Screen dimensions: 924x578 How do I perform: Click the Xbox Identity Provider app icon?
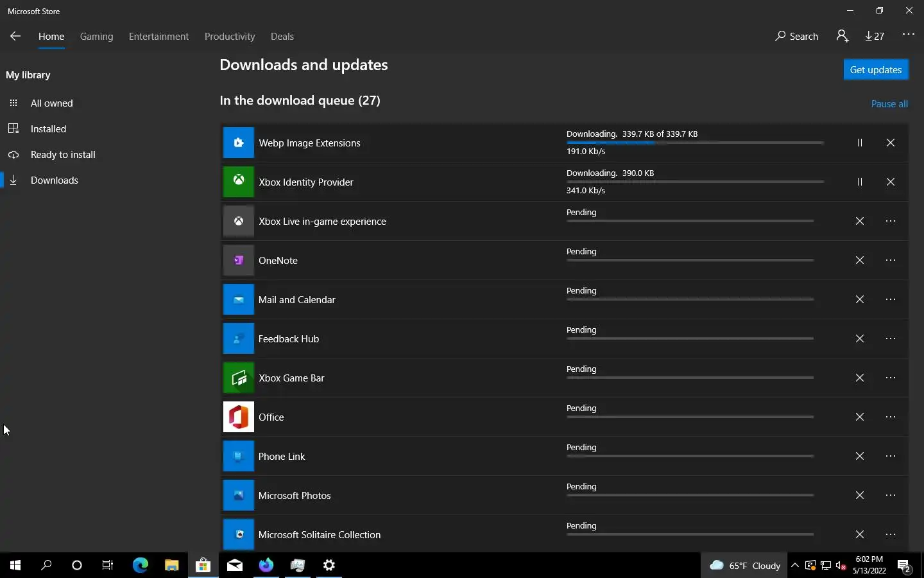[239, 182]
